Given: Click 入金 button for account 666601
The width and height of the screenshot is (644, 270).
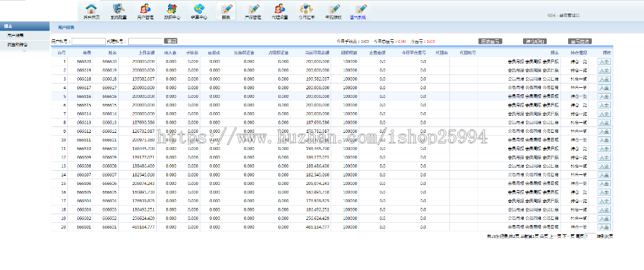Looking at the screenshot, I should coord(604,227).
